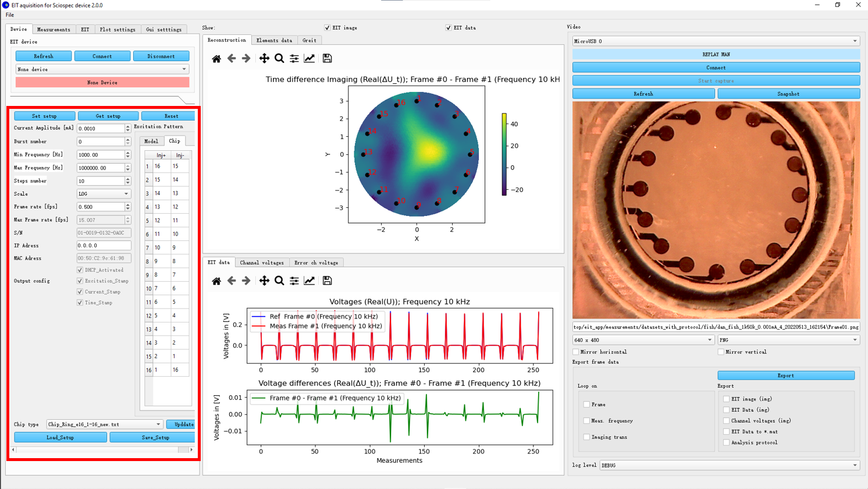Click the Export button
Viewport: 868px width, 489px height.
[786, 375]
